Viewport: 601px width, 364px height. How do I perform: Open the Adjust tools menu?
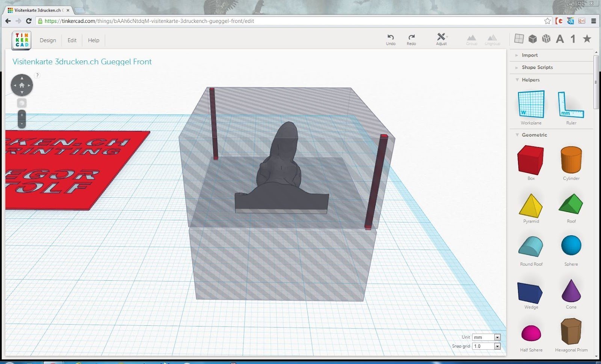[x=441, y=39]
